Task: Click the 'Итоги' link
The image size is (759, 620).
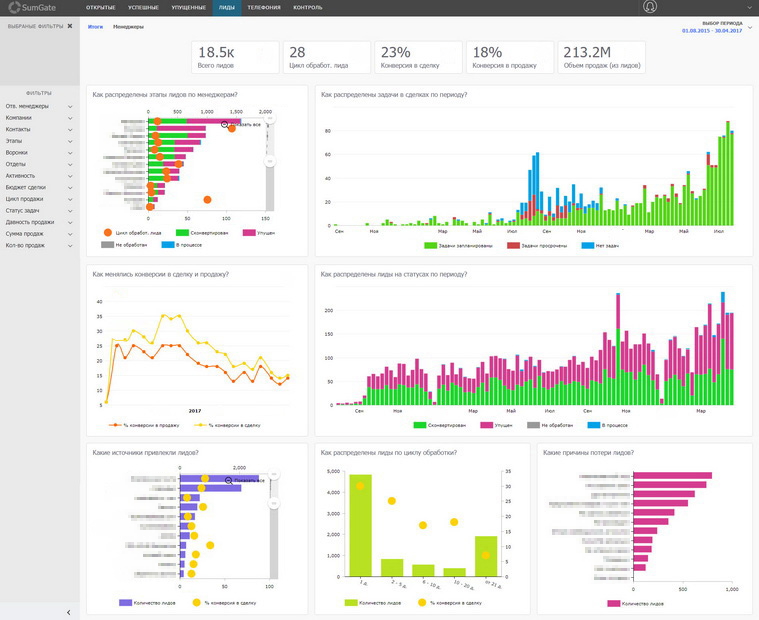Action: (95, 27)
